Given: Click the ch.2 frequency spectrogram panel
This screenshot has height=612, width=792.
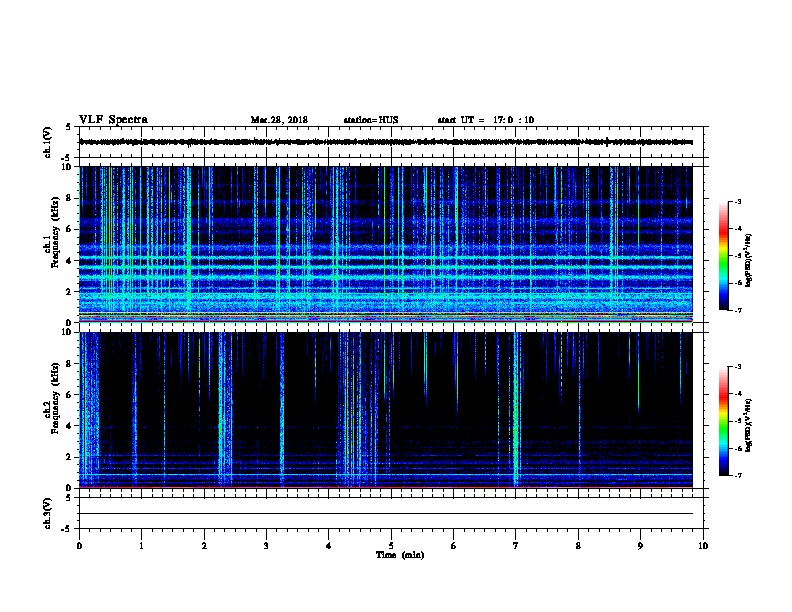Looking at the screenshot, I should coord(386,410).
